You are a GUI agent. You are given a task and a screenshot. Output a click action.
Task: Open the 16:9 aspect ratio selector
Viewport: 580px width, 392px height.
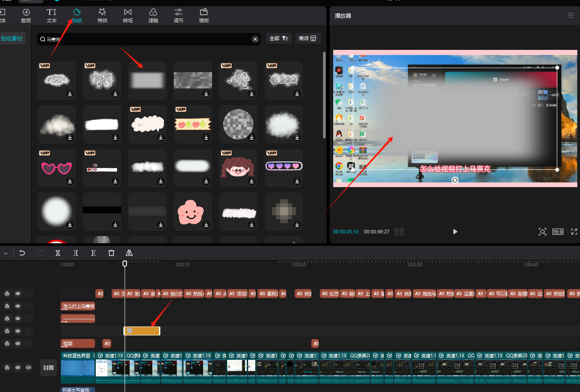click(558, 232)
